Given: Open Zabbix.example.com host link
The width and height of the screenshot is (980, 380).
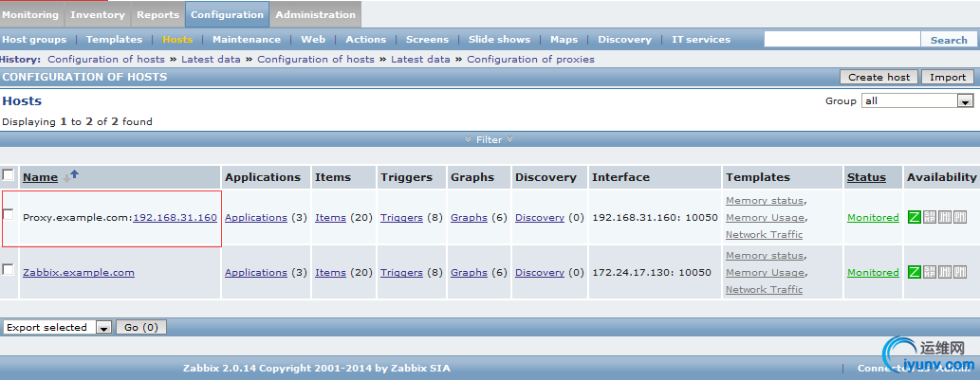Looking at the screenshot, I should click(79, 272).
